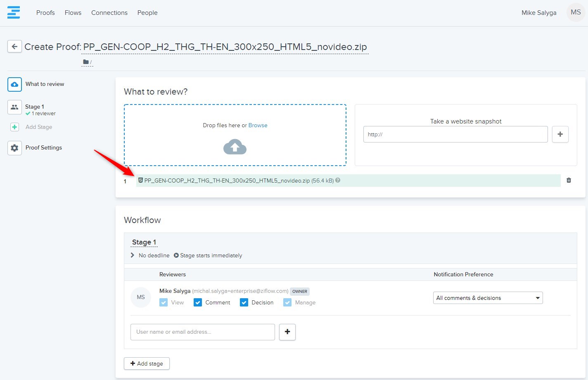
Task: Click the What to review upload icon
Action: pos(14,84)
